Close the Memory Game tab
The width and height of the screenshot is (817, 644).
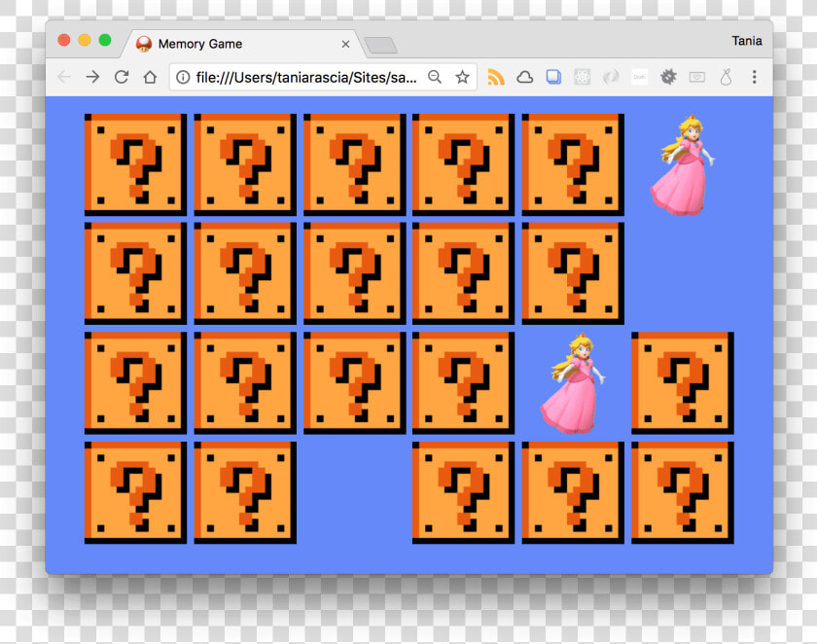(345, 45)
